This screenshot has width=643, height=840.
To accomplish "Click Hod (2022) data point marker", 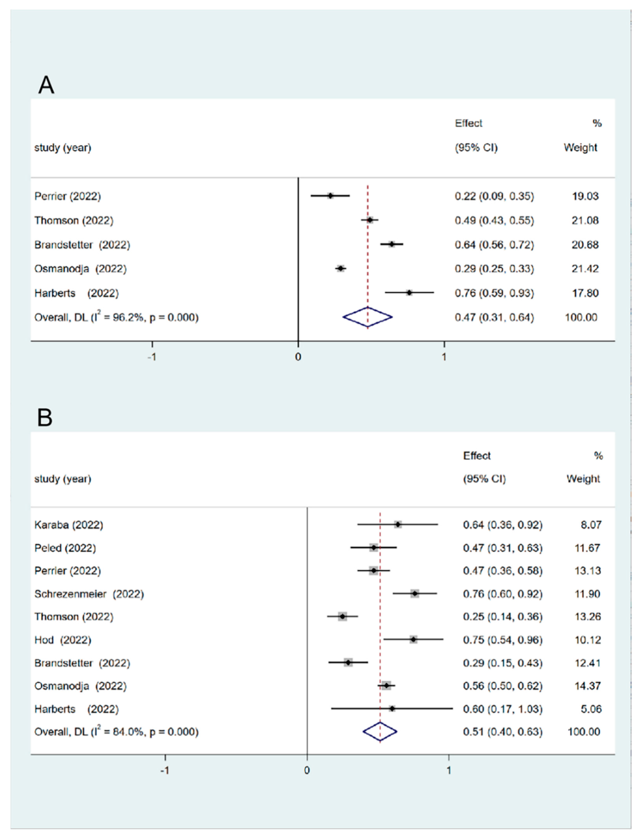I will pos(413,640).
